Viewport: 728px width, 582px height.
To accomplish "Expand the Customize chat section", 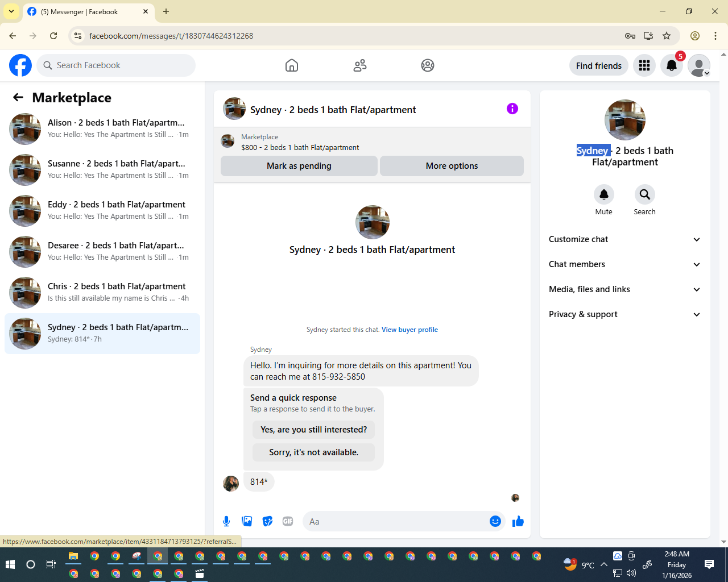I will pyautogui.click(x=625, y=239).
